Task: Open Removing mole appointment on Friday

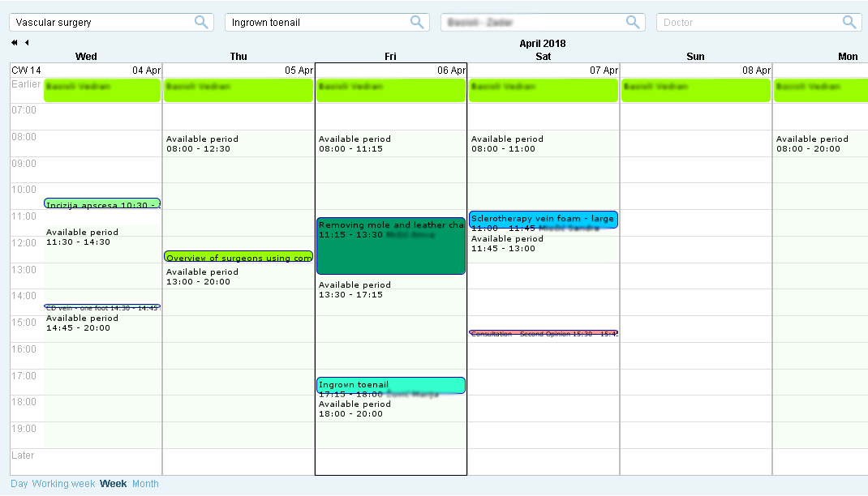Action: (x=390, y=246)
